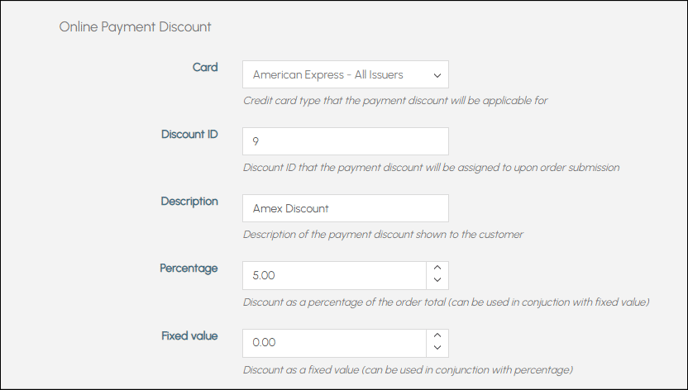
Task: Decrease the Percentage using the down arrow
Action: coord(437,280)
